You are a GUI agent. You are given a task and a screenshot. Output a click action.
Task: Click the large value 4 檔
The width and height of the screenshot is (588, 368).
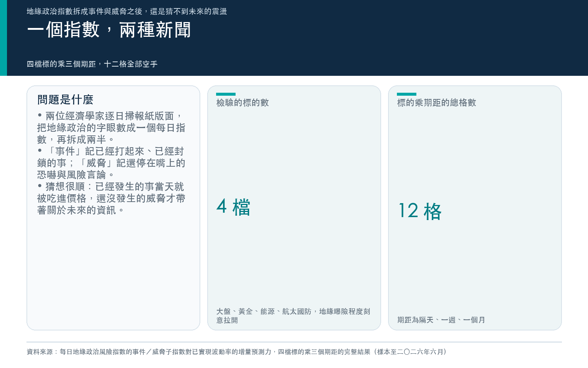(233, 207)
